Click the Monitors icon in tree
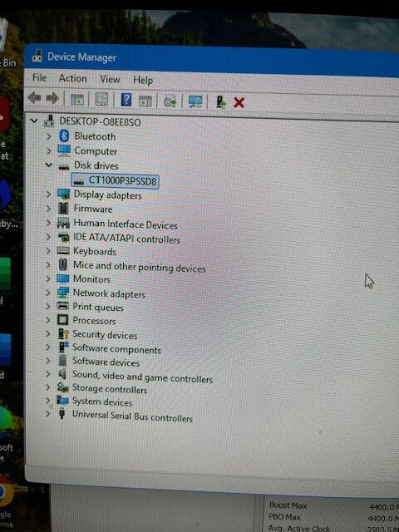The width and height of the screenshot is (399, 532). pyautogui.click(x=63, y=279)
